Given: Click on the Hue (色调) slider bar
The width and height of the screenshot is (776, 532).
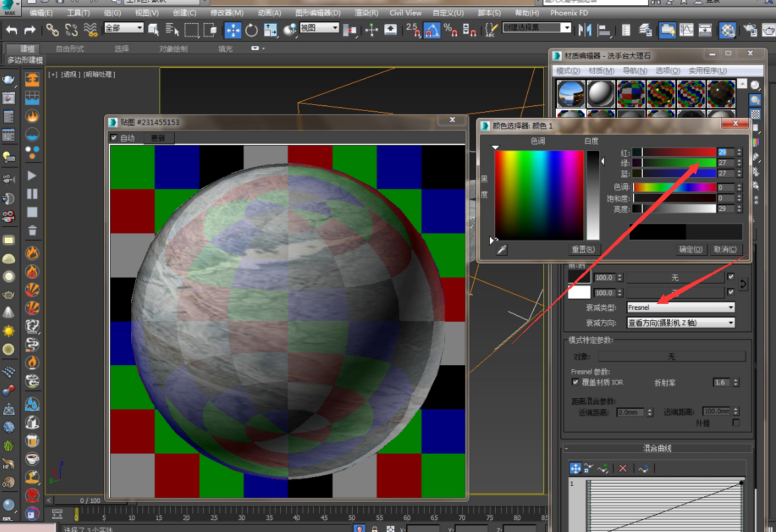Looking at the screenshot, I should 674,187.
